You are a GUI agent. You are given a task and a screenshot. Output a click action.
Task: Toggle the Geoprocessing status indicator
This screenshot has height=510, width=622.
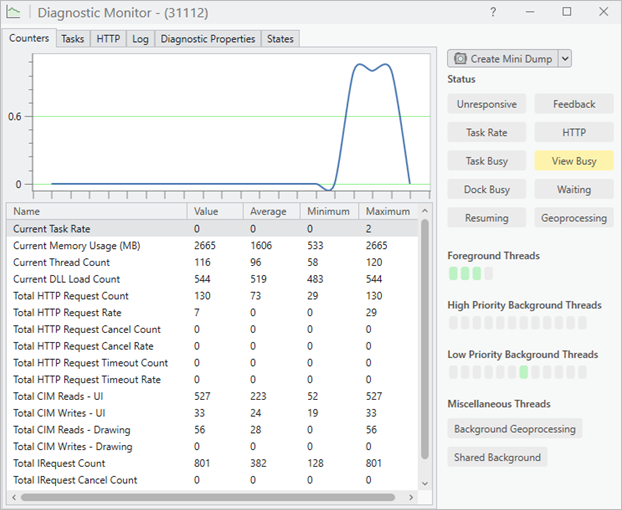point(574,218)
